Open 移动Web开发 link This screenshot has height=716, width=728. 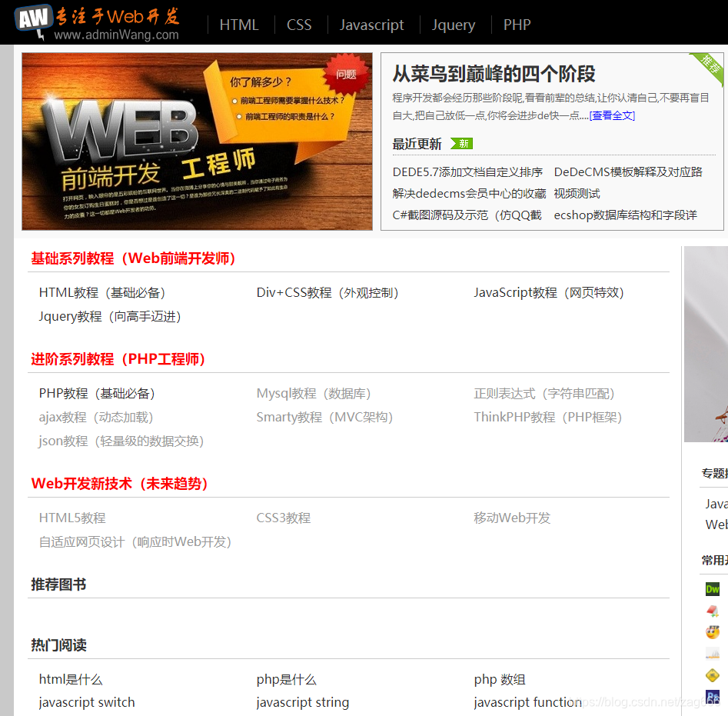coord(512,518)
